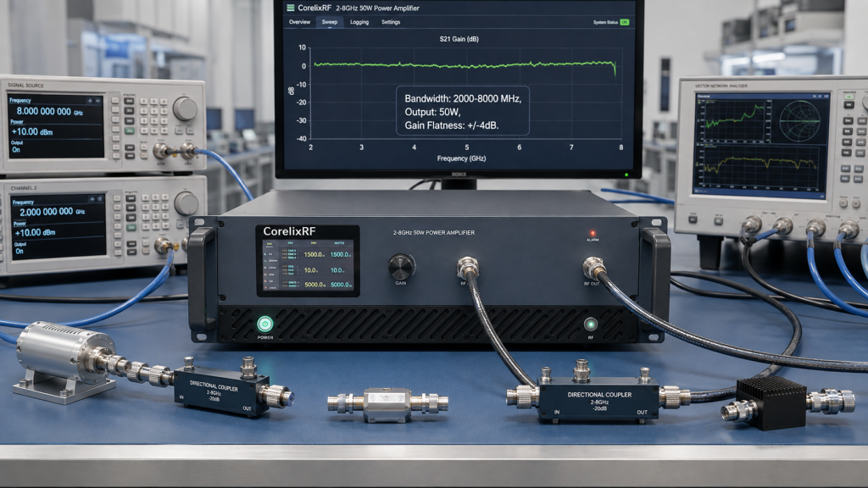Screen dimensions: 868x488
Task: Click the 8.000 000 000 GHz frequency readout
Action: (50, 111)
